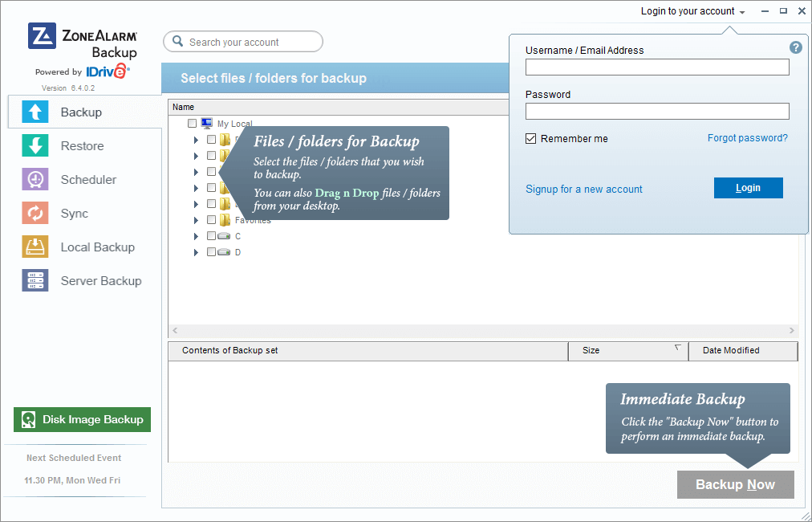Image resolution: width=812 pixels, height=522 pixels.
Task: Focus the Username / Email Address field
Action: pos(657,67)
